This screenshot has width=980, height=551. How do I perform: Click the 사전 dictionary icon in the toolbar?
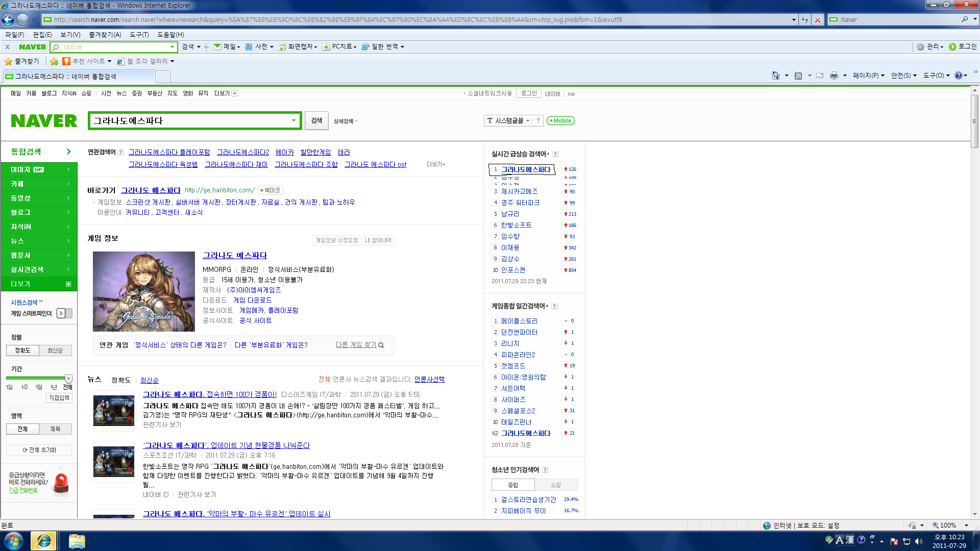pyautogui.click(x=249, y=46)
